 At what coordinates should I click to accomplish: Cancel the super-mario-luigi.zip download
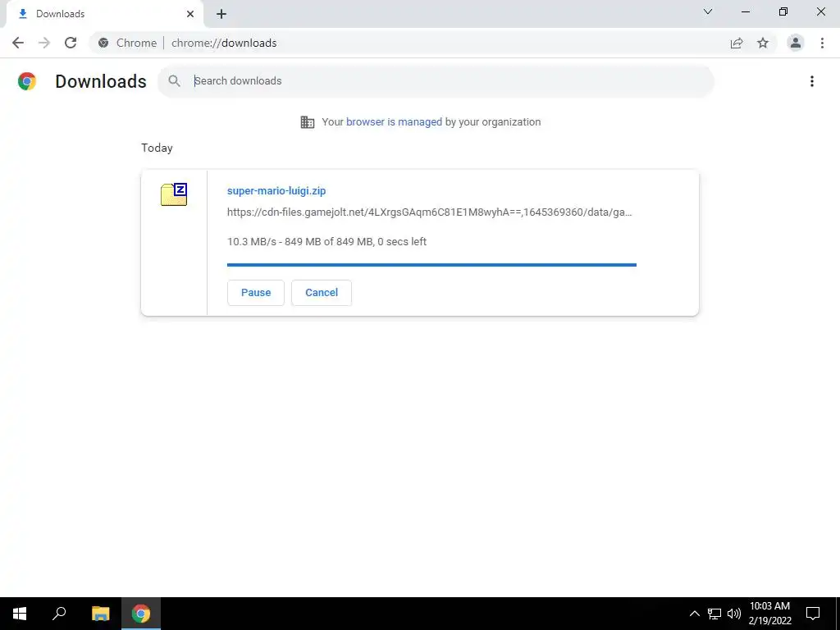coord(322,293)
